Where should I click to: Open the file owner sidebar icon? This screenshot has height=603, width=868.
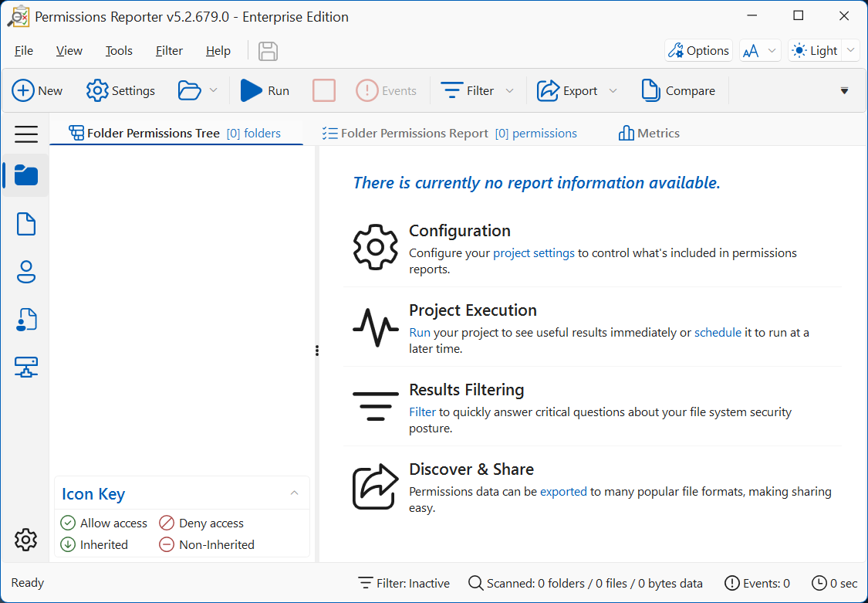pyautogui.click(x=26, y=320)
